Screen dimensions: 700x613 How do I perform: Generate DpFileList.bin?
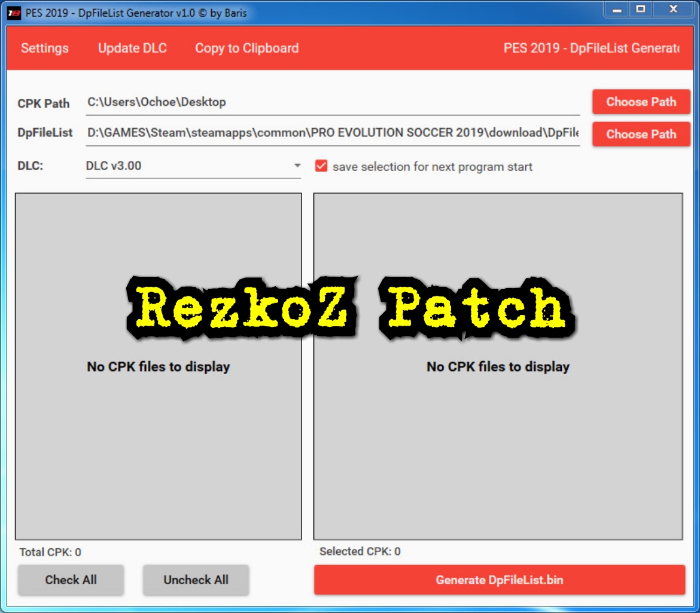[x=499, y=580]
